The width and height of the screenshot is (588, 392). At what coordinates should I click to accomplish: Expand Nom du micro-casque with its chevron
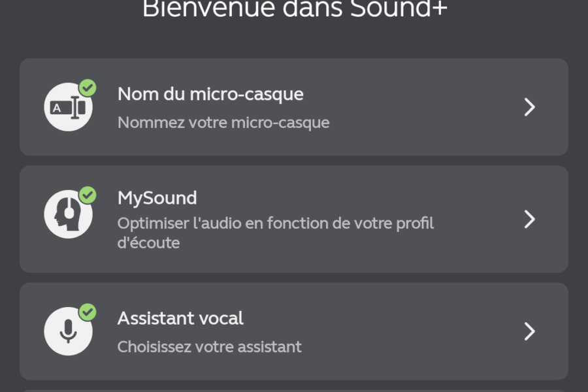click(x=529, y=107)
